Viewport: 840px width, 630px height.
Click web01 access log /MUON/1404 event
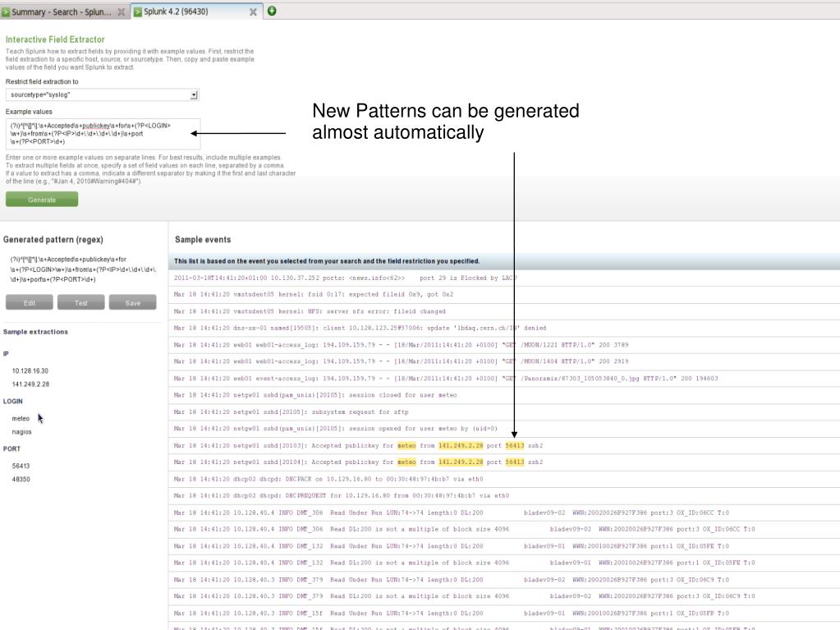(x=503, y=361)
